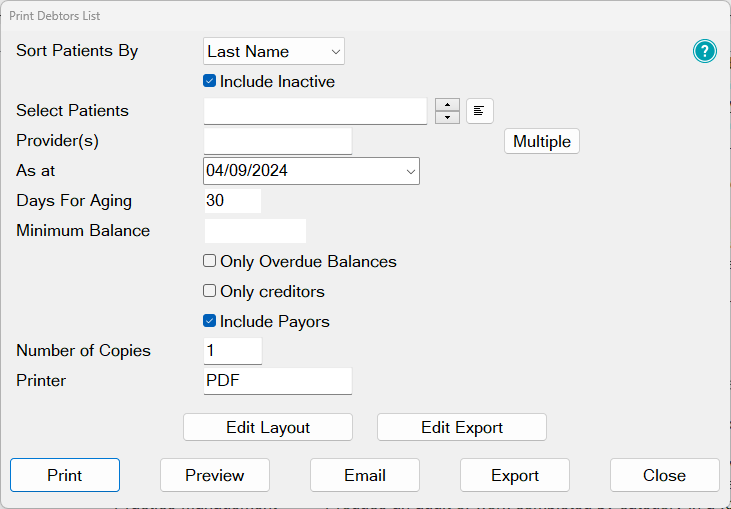731x509 pixels.
Task: Open the Sort Patients By dropdown
Action: 274,51
